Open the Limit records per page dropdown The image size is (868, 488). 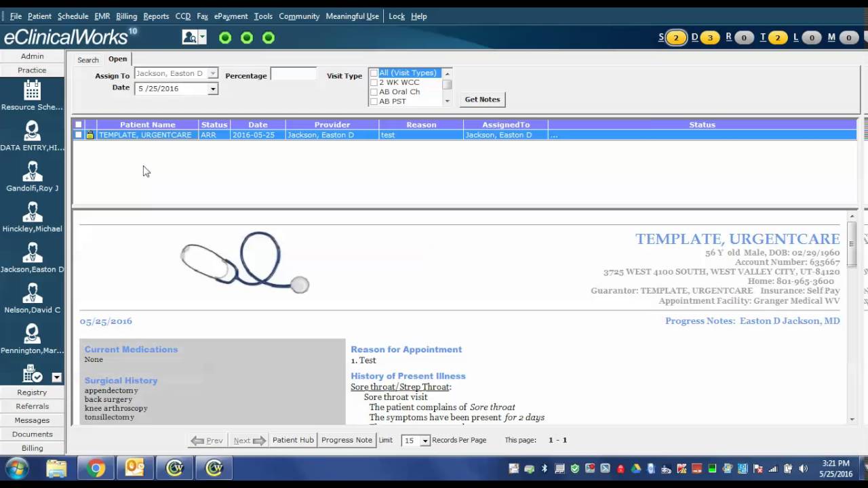(425, 441)
